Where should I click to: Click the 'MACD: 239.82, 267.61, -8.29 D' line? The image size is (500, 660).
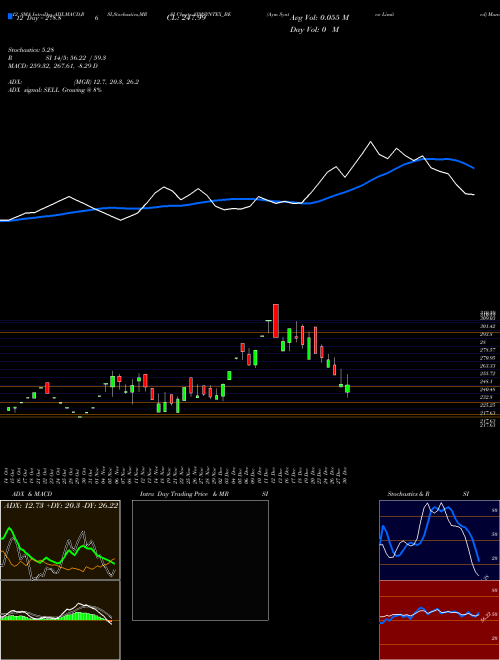click(53, 66)
